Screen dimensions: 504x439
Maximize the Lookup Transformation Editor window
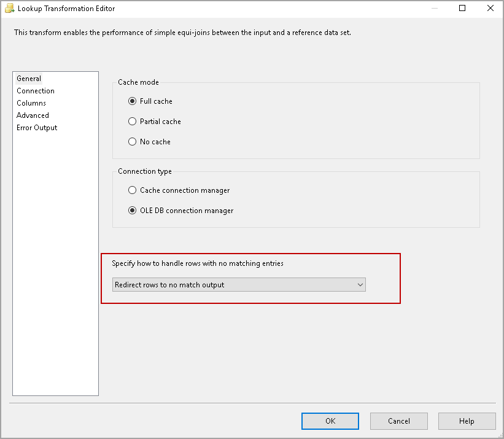(x=462, y=9)
